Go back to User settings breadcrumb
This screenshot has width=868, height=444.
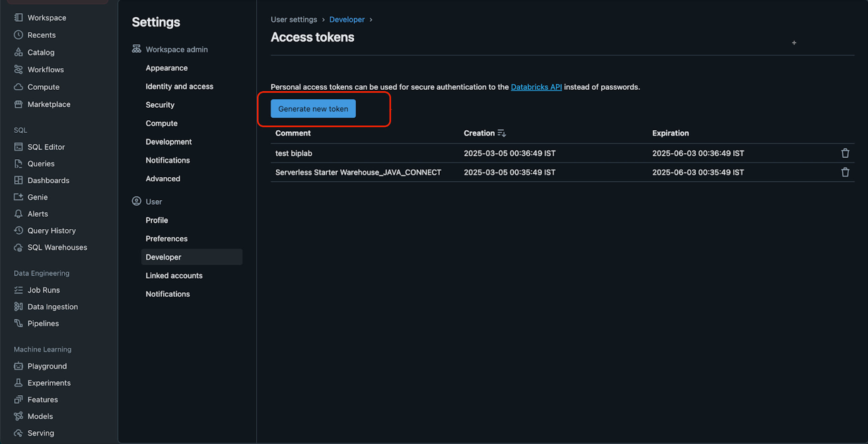click(294, 20)
